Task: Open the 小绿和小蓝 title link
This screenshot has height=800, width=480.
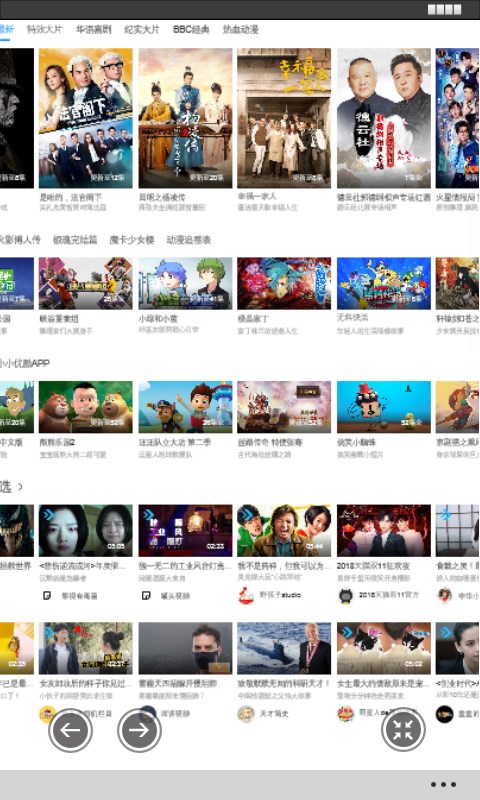Action: (x=158, y=319)
